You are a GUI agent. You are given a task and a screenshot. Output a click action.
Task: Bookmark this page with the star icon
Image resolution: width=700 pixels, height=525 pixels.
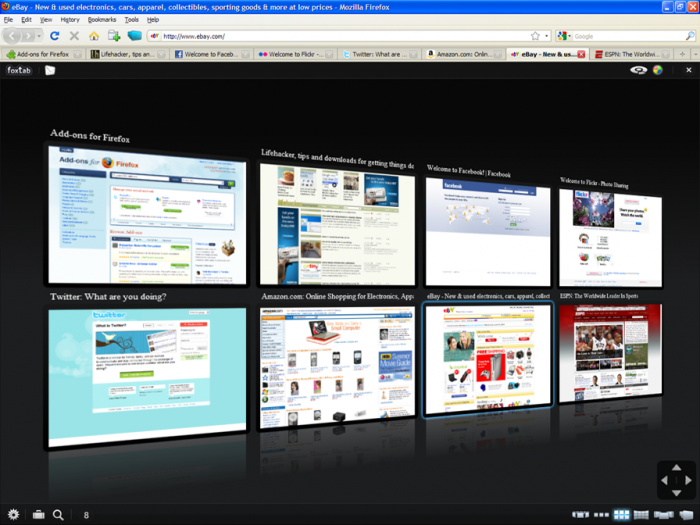[535, 36]
